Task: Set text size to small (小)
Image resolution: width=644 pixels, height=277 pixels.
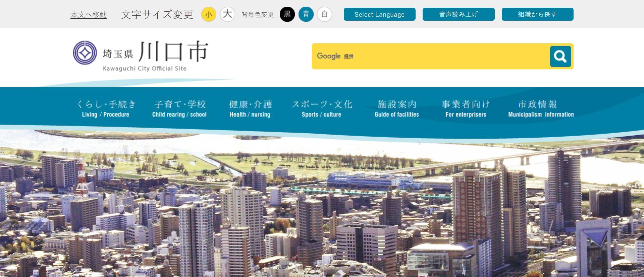Action: (x=209, y=14)
